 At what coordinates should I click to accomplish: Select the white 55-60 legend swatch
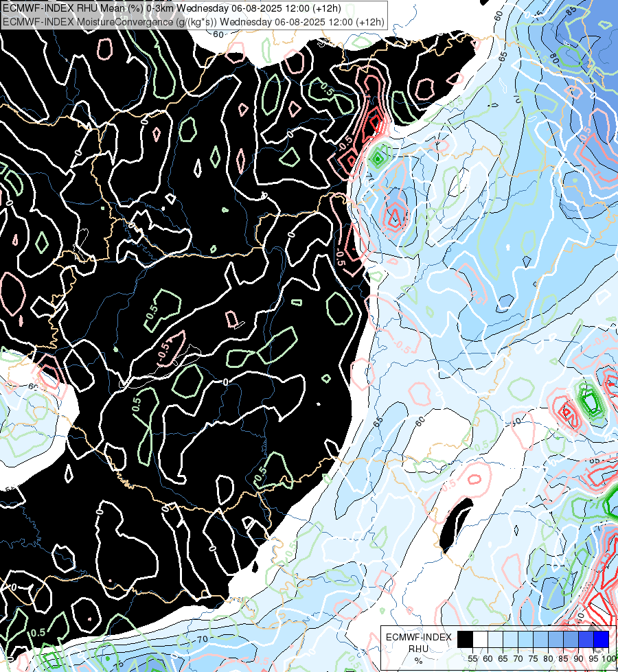click(481, 639)
